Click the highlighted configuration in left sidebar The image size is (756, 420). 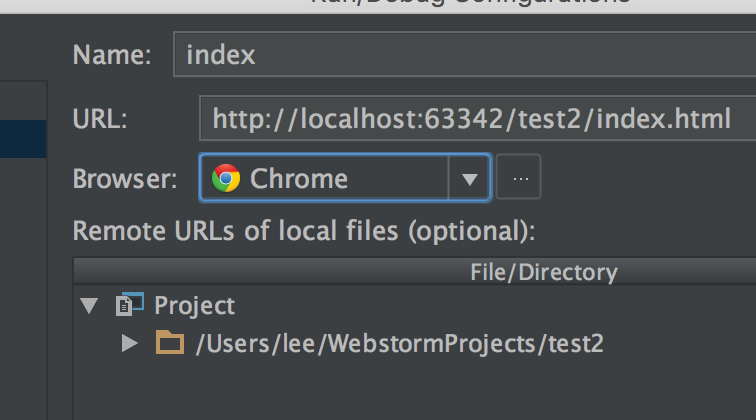pos(22,138)
